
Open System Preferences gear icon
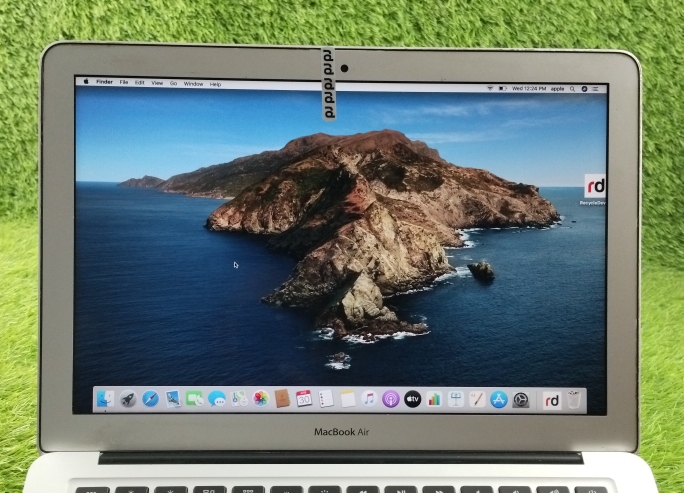[520, 400]
